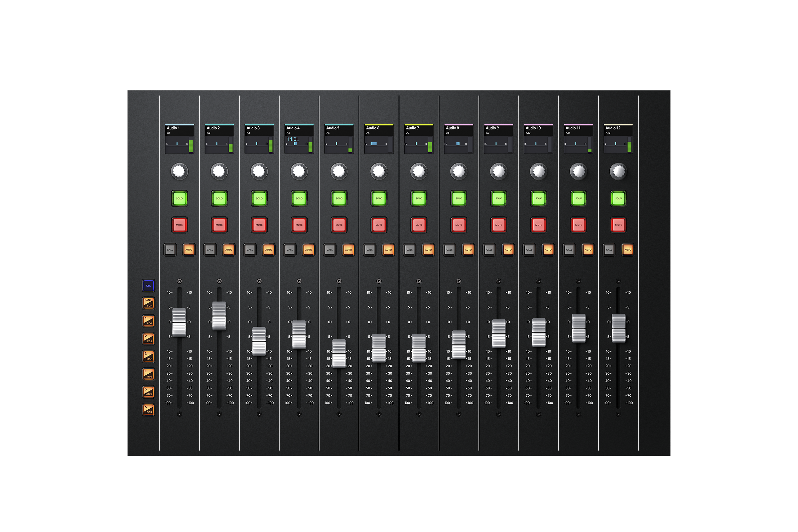Viewport: 798px width, 532px height.
Task: Touch the Audio 5 fader cap
Action: [x=339, y=353]
